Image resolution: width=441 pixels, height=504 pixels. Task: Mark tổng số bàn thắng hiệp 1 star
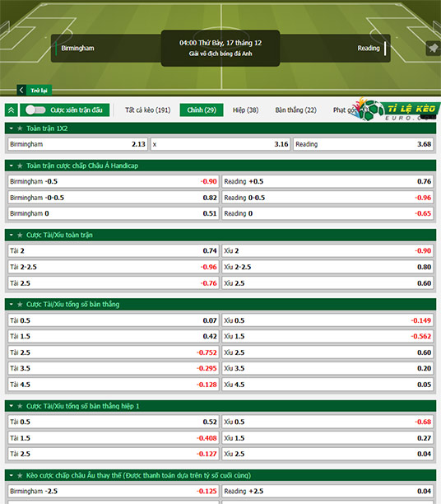[20, 406]
